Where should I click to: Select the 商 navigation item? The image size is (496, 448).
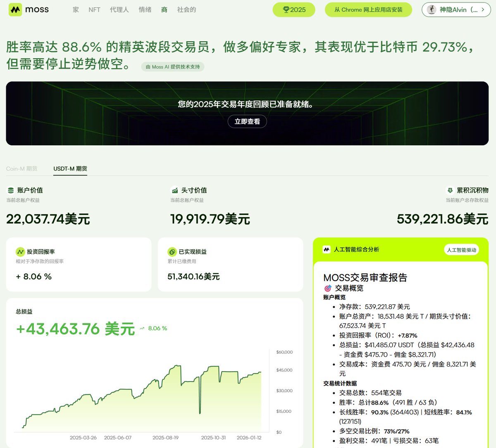164,9
